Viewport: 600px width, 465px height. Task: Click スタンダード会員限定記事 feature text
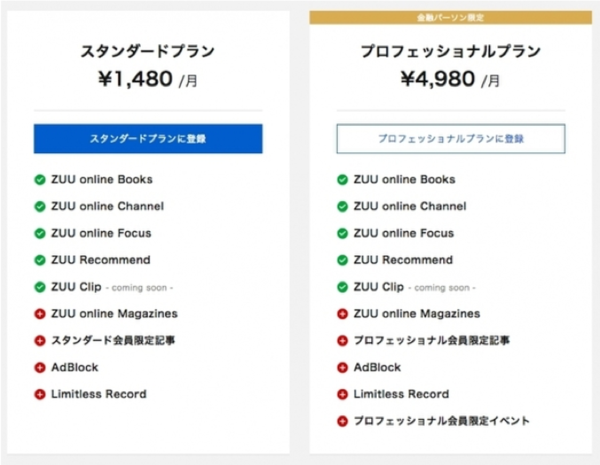114,341
